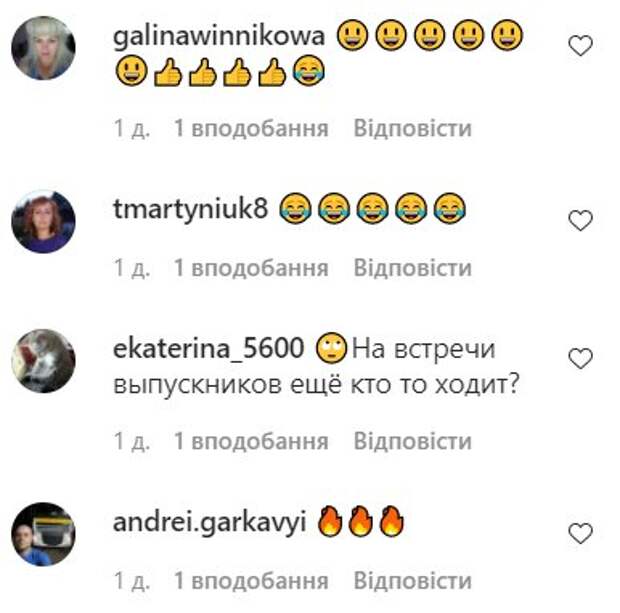Open andrei.garkavyi username link
This screenshot has height=613, width=620.
click(210, 523)
